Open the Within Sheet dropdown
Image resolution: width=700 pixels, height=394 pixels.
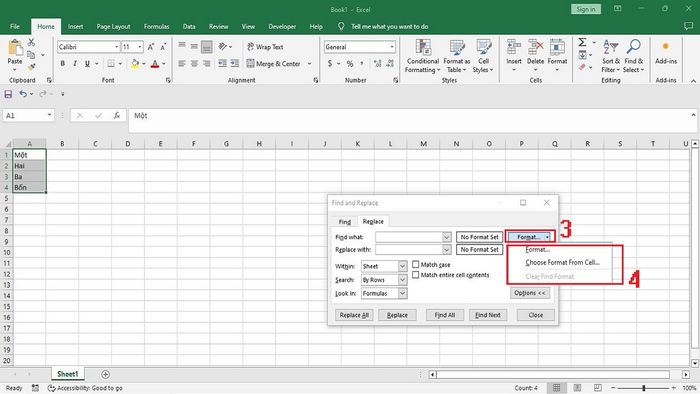coord(402,266)
